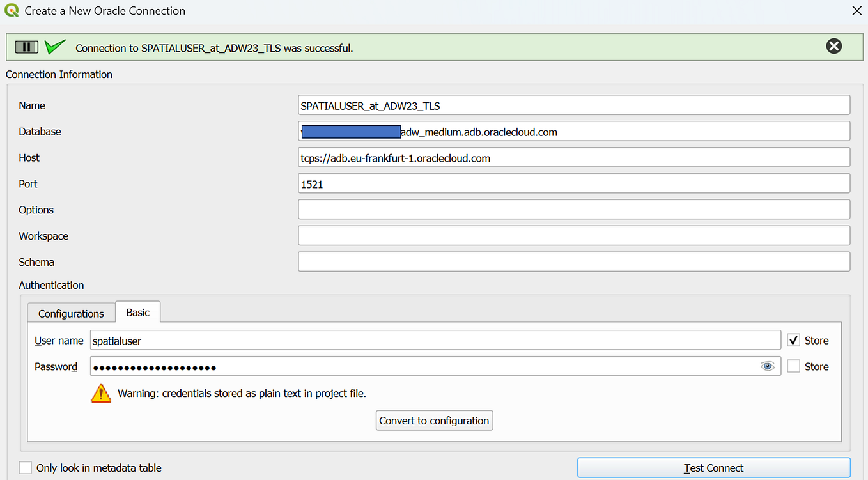Uncheck Store next to user name
The image size is (868, 480).
pyautogui.click(x=793, y=340)
